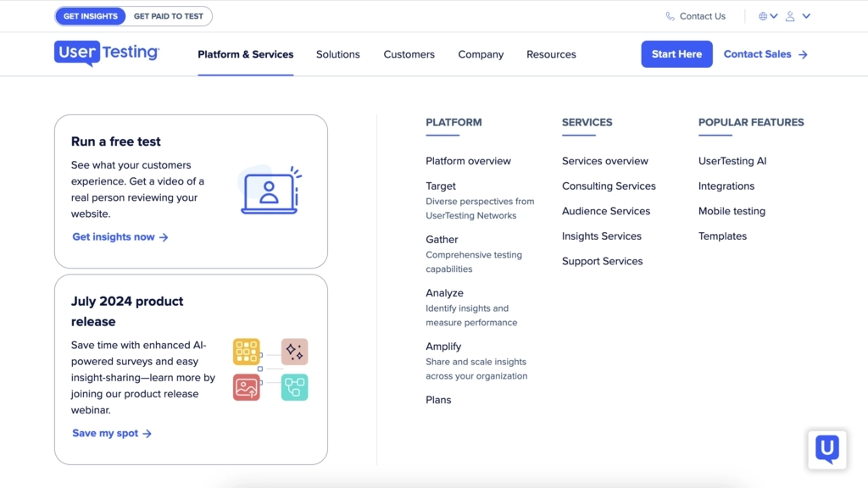
Task: Open Consulting Services link
Action: tap(609, 186)
